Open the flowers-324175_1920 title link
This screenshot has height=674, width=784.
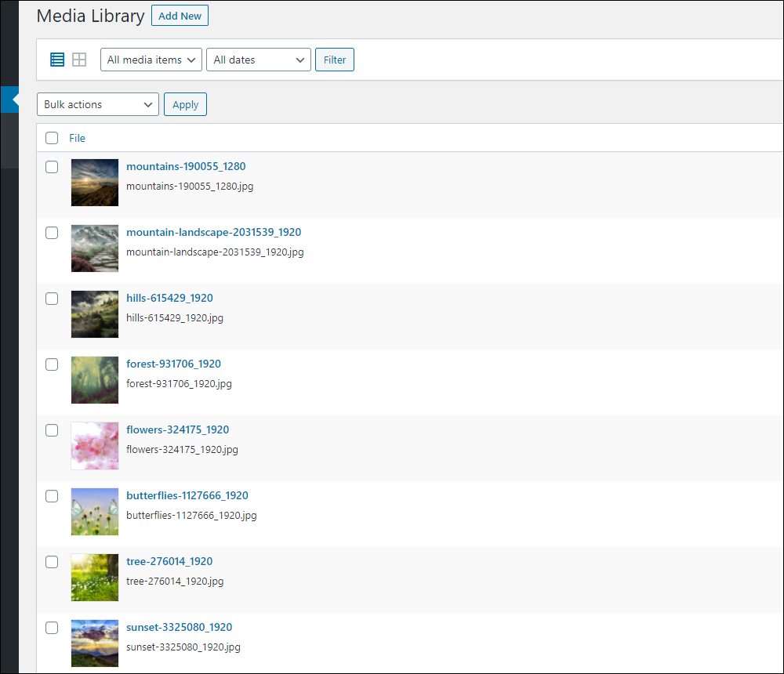177,429
